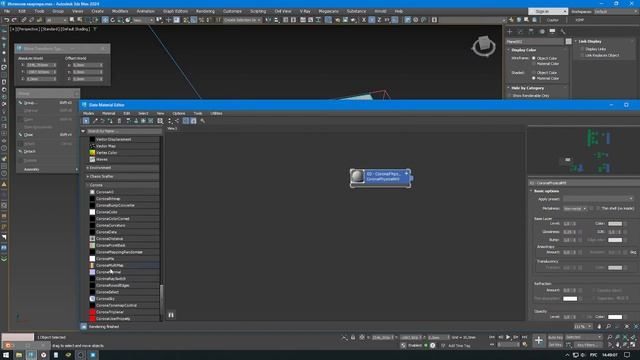Select Shaded Object Color radio button
Image resolution: width=640 pixels, height=360 pixels.
pyautogui.click(x=533, y=73)
